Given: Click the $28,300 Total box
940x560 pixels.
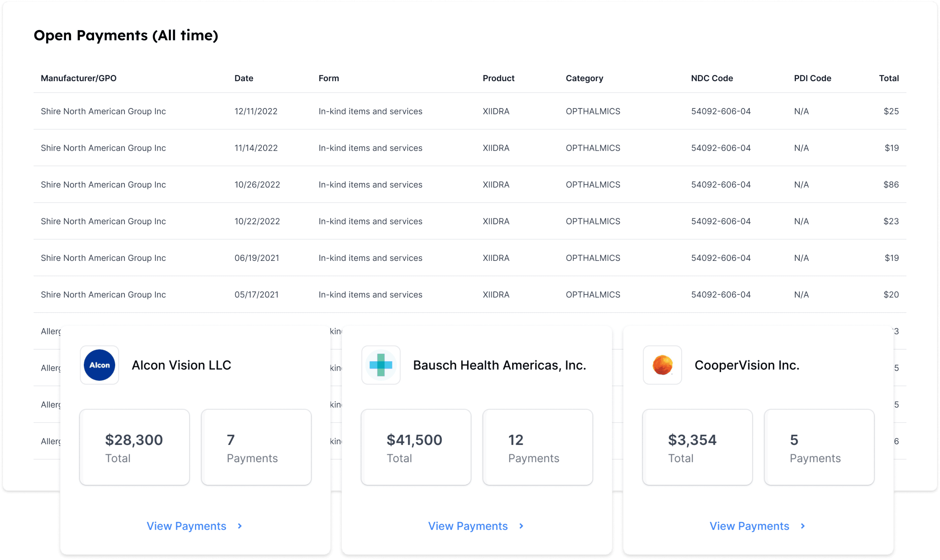Looking at the screenshot, I should (x=134, y=447).
